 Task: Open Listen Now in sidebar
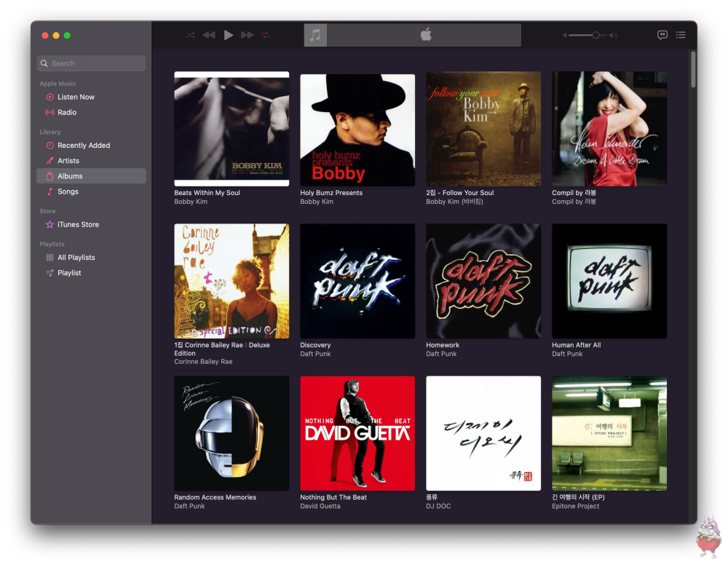91,97
